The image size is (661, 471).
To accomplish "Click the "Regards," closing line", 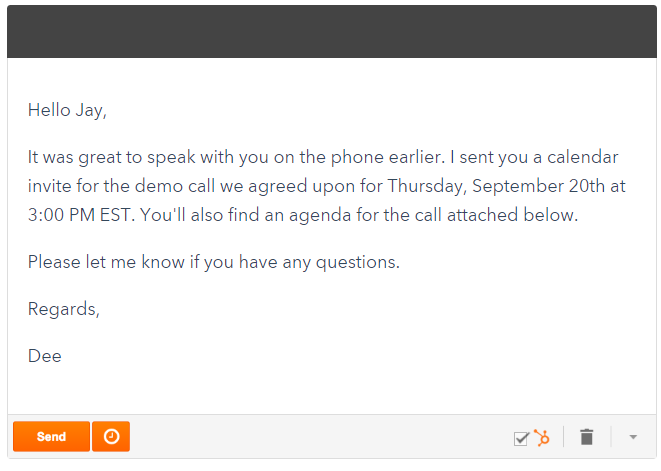I will (64, 309).
